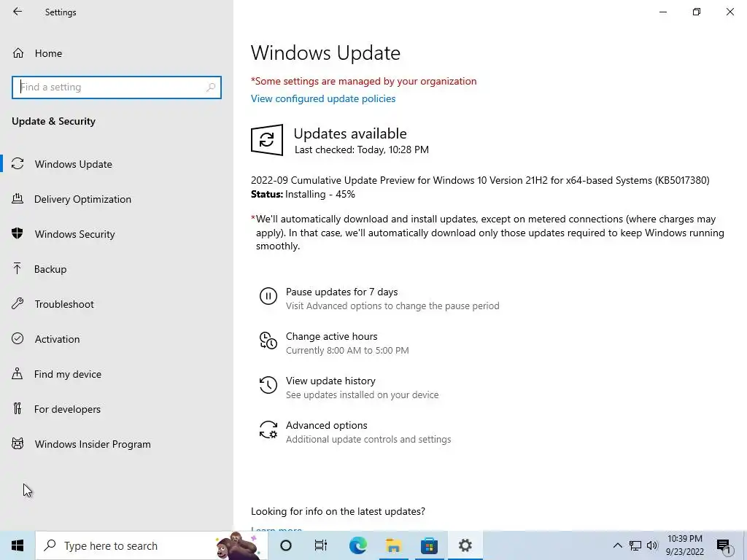Click the Home house icon
The image size is (747, 560).
18,52
